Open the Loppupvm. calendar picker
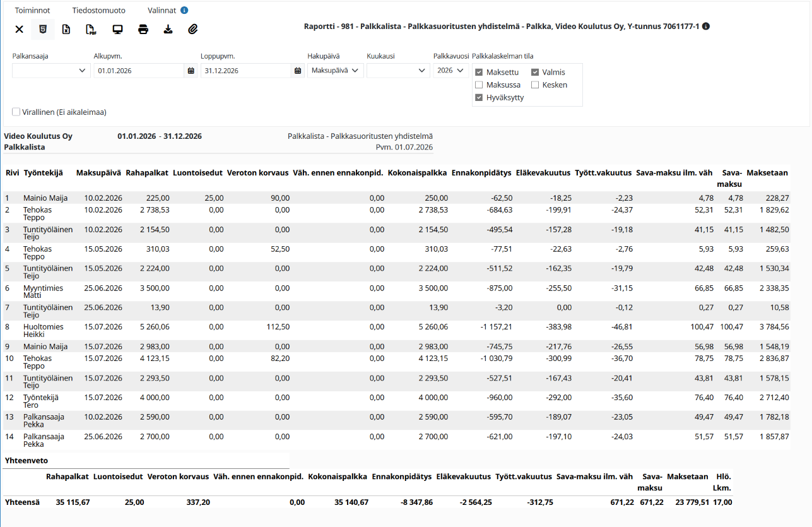The width and height of the screenshot is (812, 527). pos(298,71)
